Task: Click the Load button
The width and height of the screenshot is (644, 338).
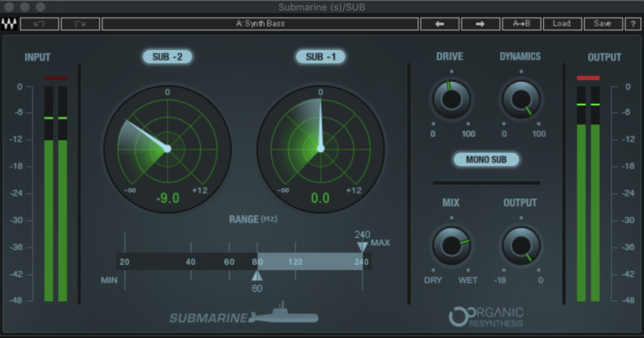Action: coord(562,24)
